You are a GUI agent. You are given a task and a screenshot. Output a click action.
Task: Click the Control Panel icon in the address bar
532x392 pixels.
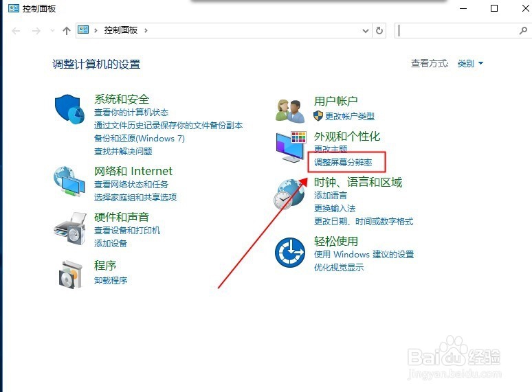point(83,30)
